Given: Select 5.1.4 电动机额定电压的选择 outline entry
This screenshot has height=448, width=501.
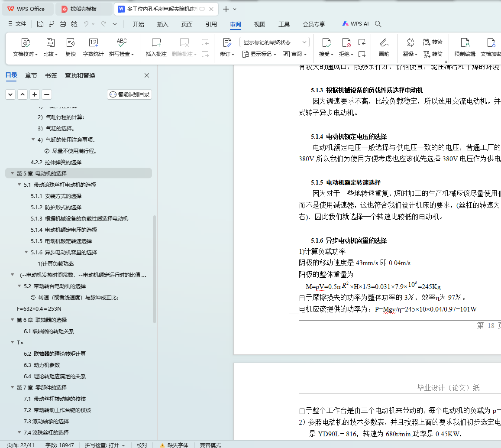Looking at the screenshot, I should [64, 230].
